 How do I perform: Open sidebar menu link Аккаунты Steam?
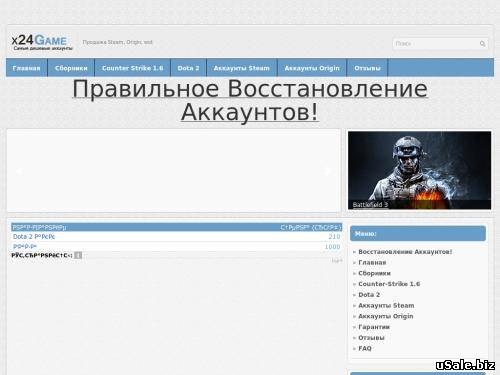click(x=386, y=305)
